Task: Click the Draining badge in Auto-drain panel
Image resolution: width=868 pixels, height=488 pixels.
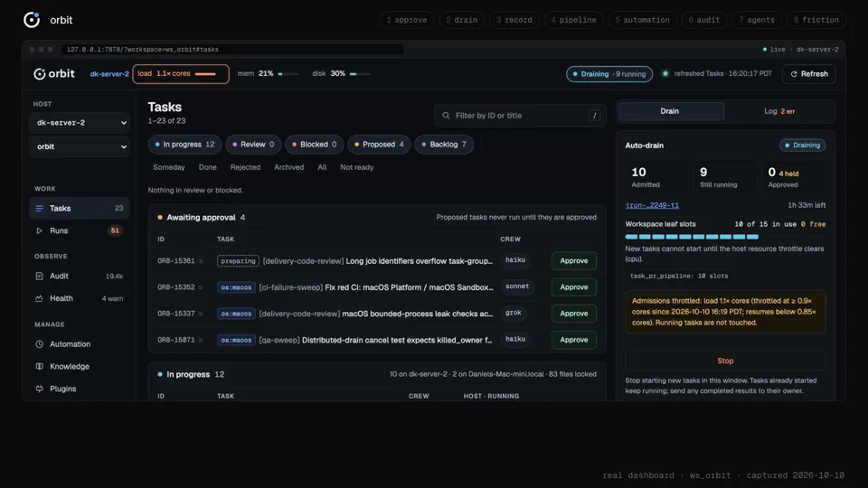Action: (803, 145)
